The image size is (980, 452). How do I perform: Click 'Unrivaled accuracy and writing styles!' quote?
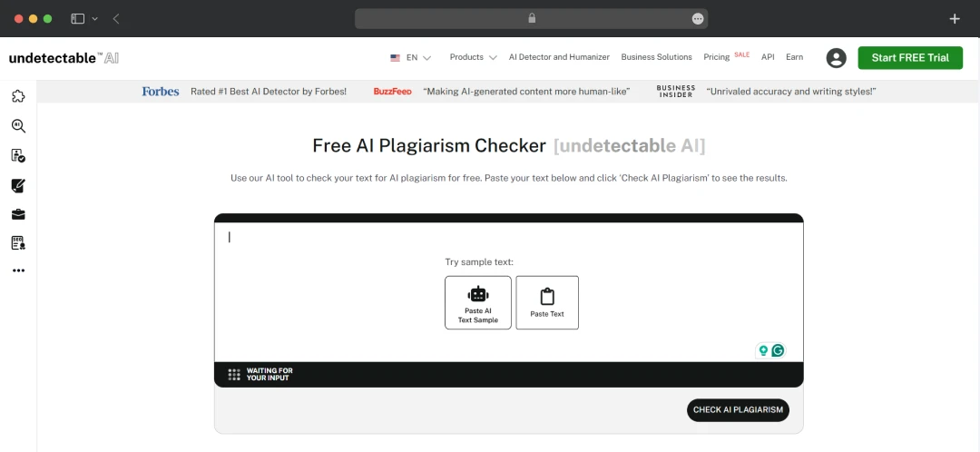click(791, 92)
